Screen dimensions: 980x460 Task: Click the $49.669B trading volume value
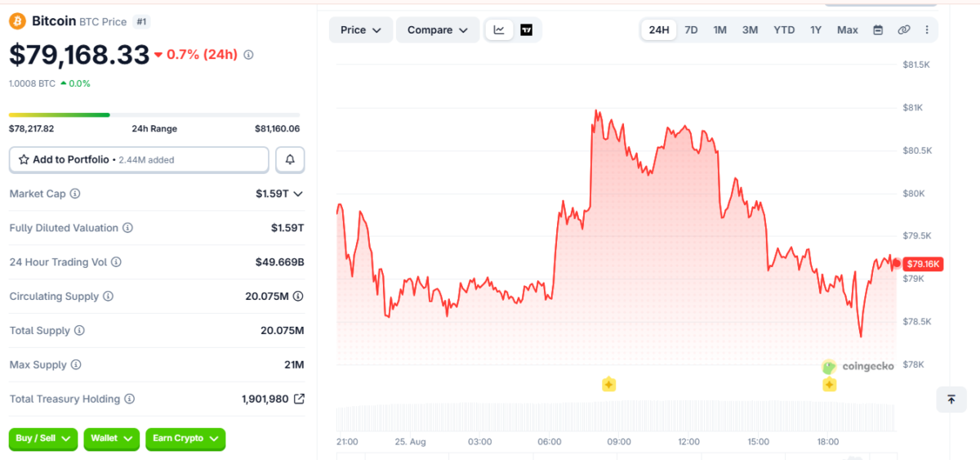click(279, 262)
